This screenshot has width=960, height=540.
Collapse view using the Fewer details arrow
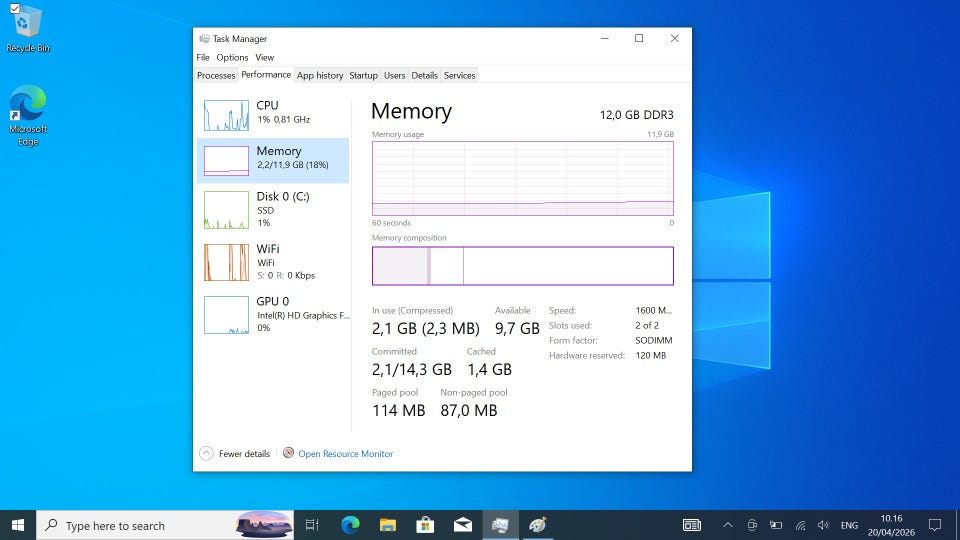(x=206, y=453)
